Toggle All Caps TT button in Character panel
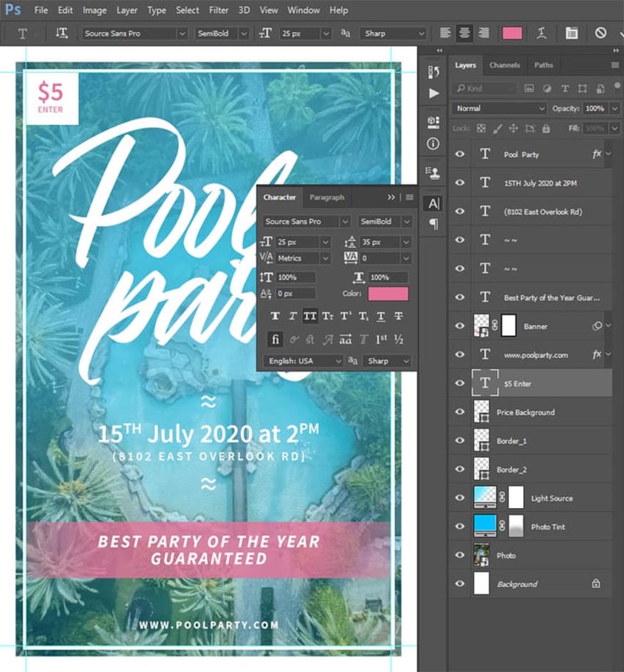 click(x=310, y=316)
